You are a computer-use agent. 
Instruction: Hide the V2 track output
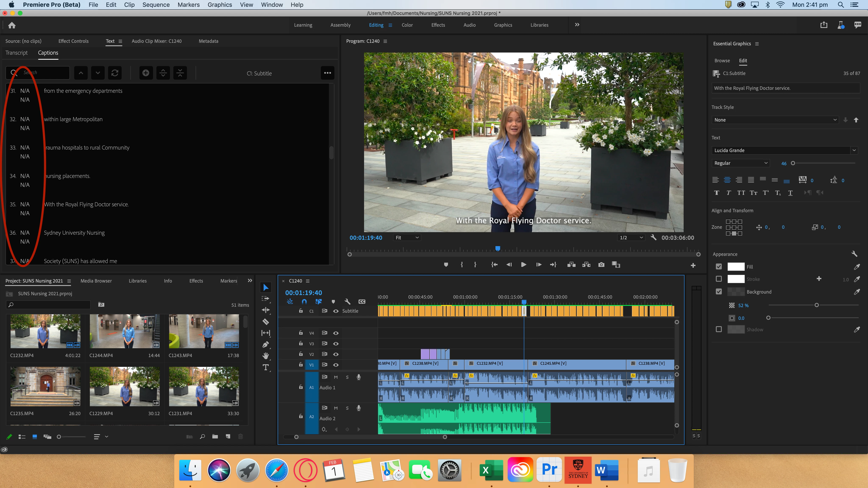click(x=336, y=354)
